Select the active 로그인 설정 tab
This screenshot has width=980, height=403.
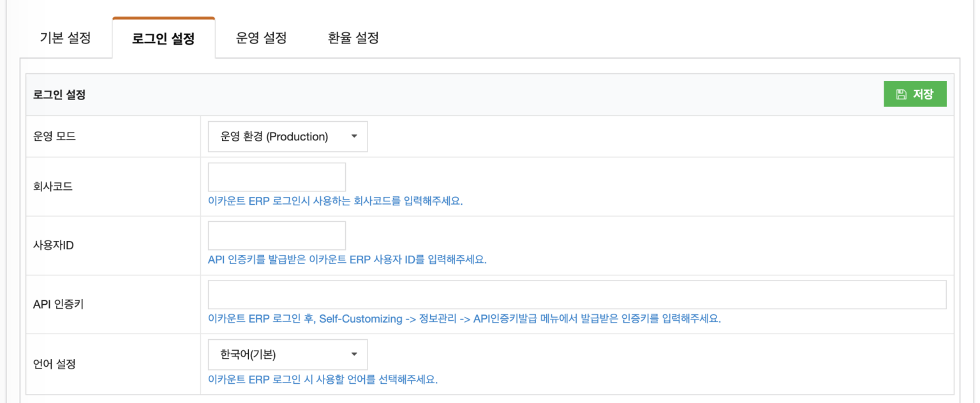163,38
